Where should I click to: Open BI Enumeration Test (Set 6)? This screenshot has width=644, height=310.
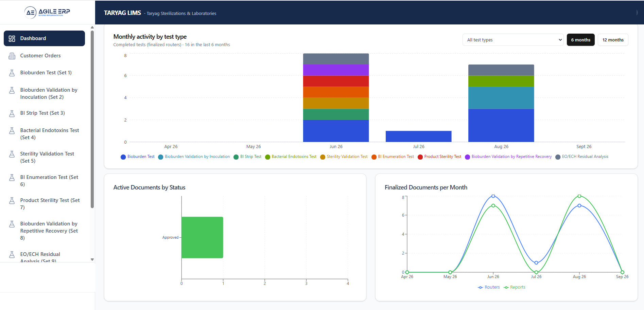(44, 181)
